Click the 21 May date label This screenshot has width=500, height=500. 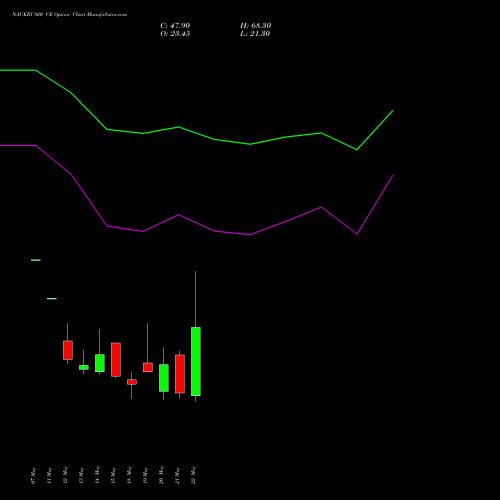tap(177, 476)
